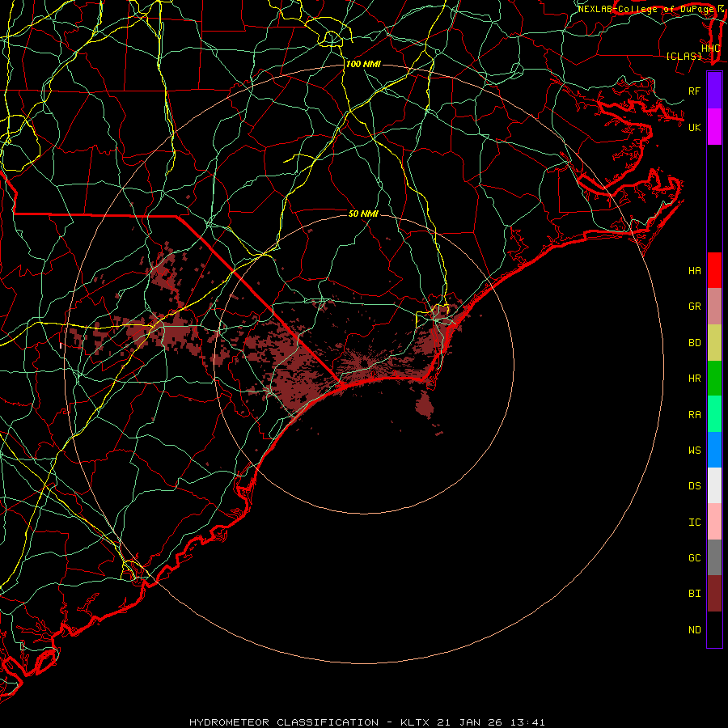
Task: Click the RF purple legend swatch
Action: [714, 91]
